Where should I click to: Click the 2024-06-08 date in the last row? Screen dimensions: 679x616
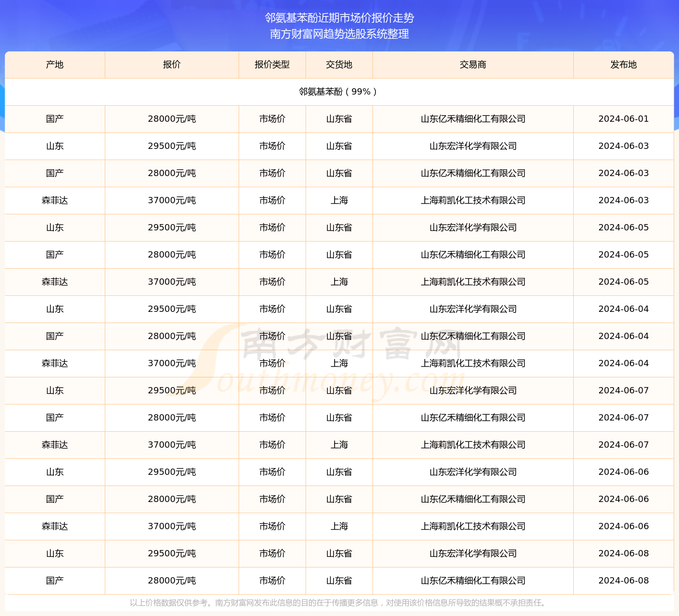(624, 581)
